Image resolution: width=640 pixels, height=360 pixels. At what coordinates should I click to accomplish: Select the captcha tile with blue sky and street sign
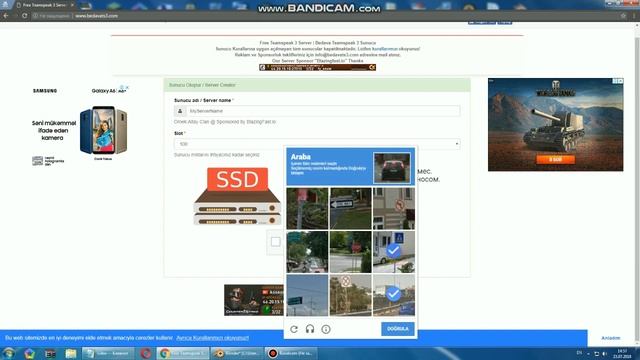pos(307,295)
